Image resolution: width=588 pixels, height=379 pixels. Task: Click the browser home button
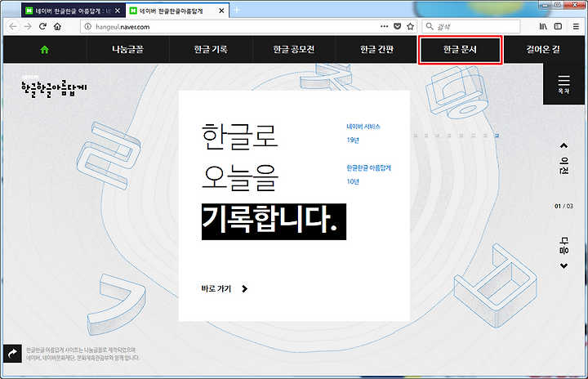tap(57, 26)
